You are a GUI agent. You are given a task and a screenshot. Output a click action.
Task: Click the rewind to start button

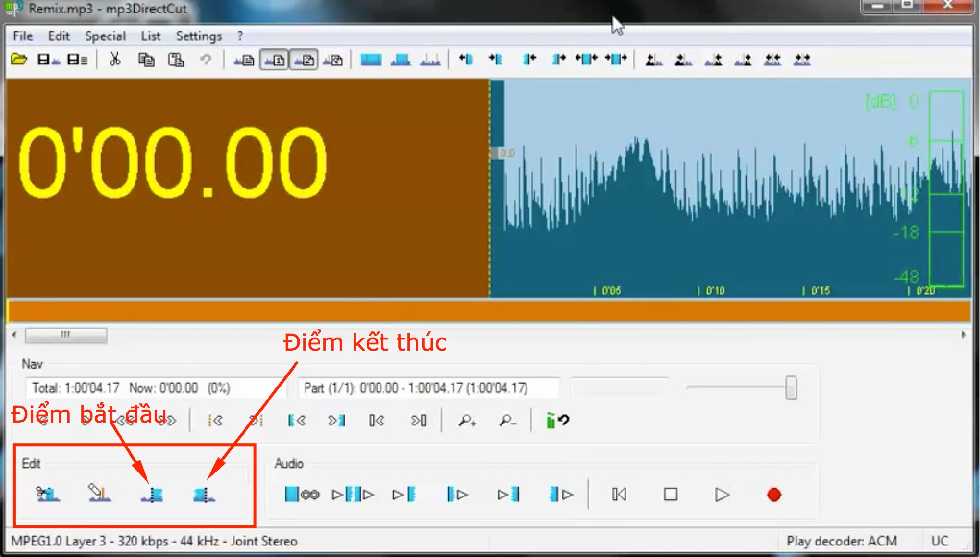[619, 494]
